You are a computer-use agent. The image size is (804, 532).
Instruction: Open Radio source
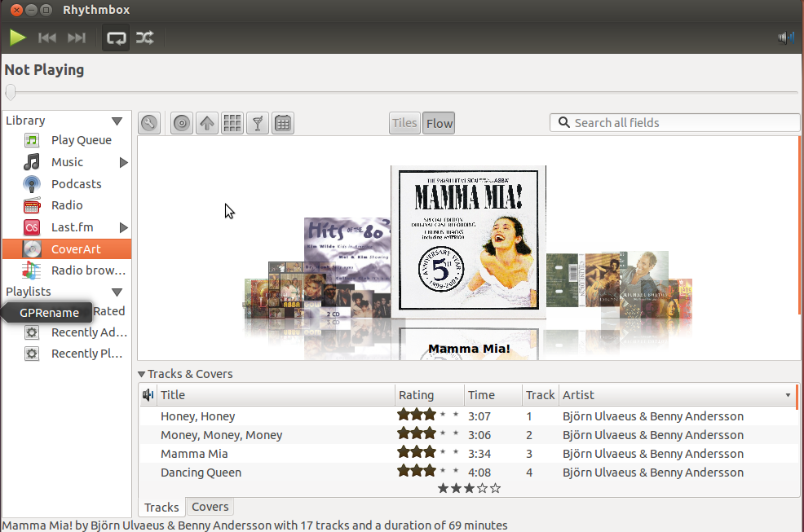tap(67, 205)
